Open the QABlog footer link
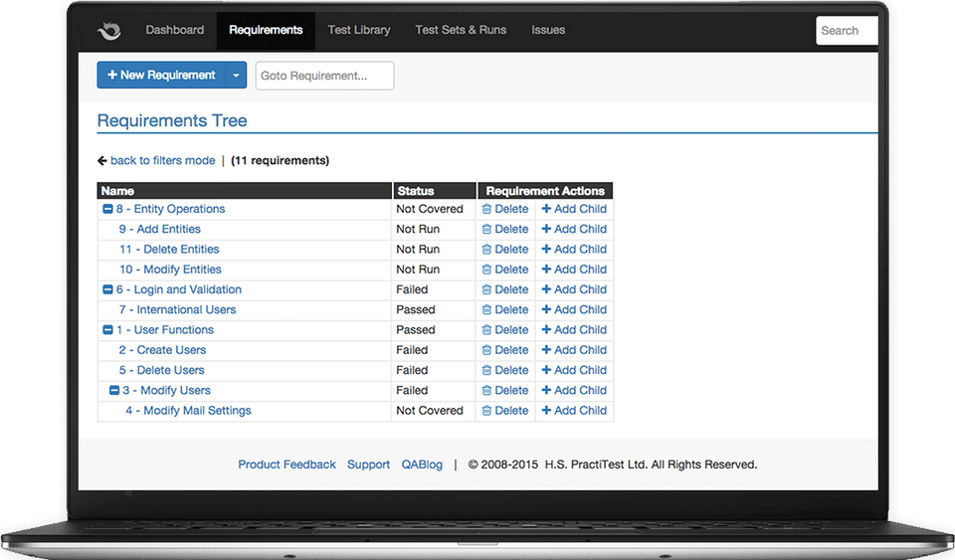This screenshot has height=560, width=955. [422, 465]
